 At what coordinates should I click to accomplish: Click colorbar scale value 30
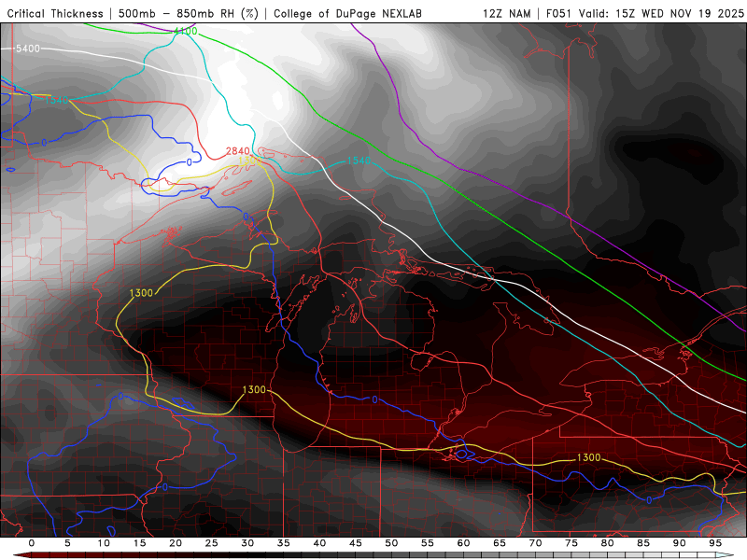pos(247,543)
